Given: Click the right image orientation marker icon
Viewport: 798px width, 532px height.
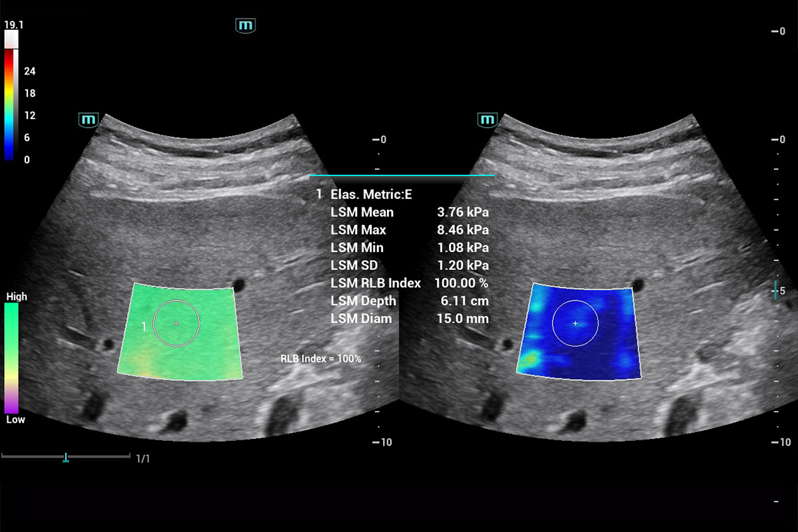Looking at the screenshot, I should coord(487,120).
